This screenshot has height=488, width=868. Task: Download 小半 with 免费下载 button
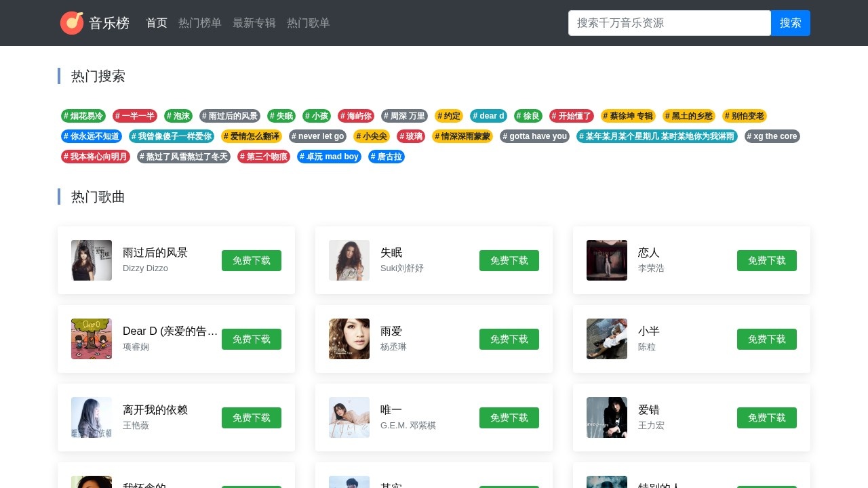coord(766,339)
